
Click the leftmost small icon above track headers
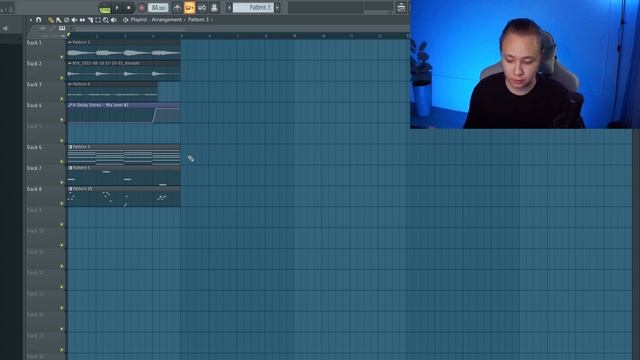tap(43, 28)
